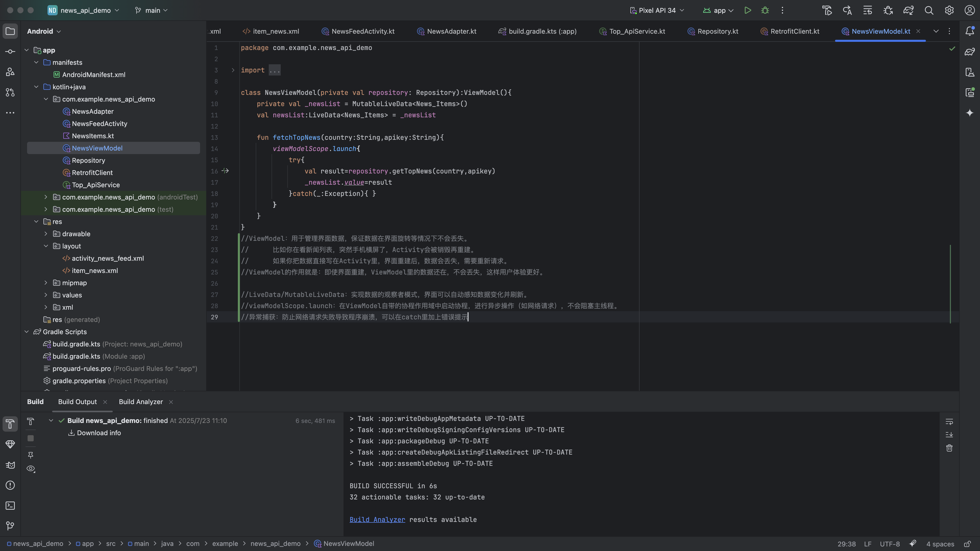The width and height of the screenshot is (980, 551).
Task: Open Resource Manager in left sidebar
Action: [x=10, y=72]
